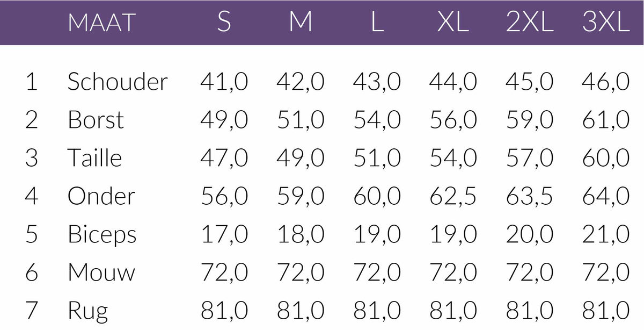Click the Onder value 62,5 for XL
The width and height of the screenshot is (644, 330).
click(453, 196)
